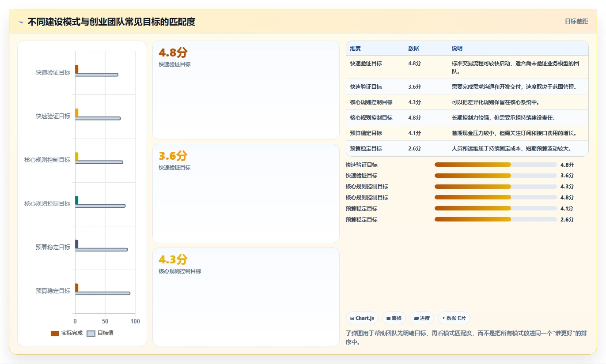The width and height of the screenshot is (606, 364).
Task: Click the description 需要完成需求沟通和开发交付
Action: click(x=514, y=87)
